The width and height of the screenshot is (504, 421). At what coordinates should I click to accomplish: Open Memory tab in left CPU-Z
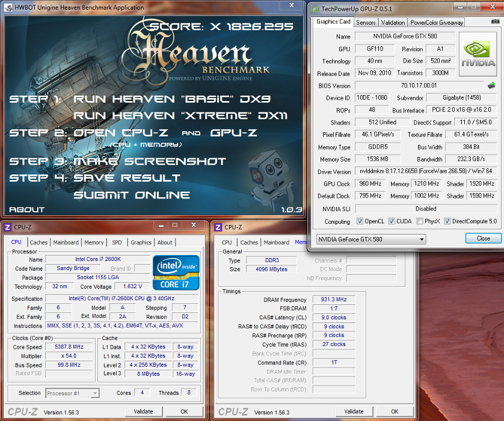[94, 242]
